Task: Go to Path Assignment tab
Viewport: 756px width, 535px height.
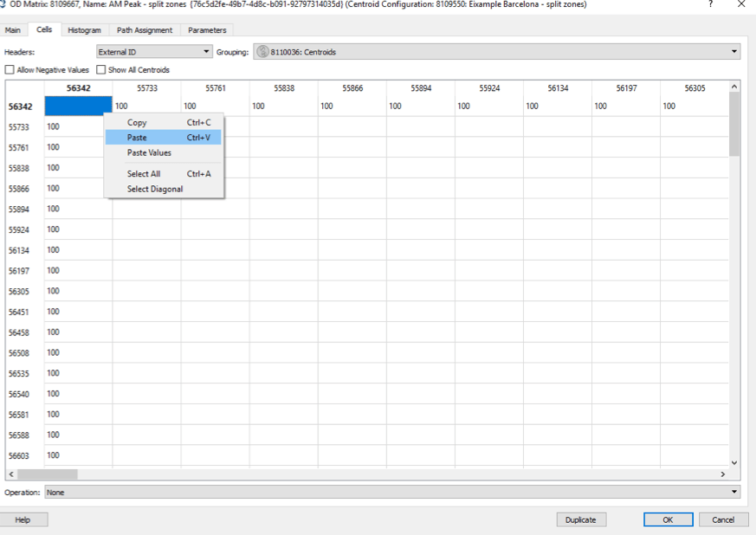Action: (145, 30)
